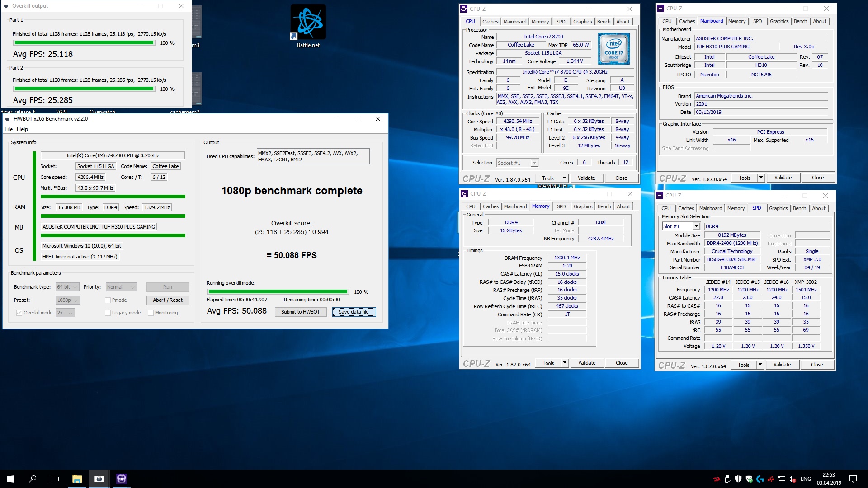Switch to Graphics tab in the Mainboard CPU-Z window
868x488 pixels.
pyautogui.click(x=779, y=21)
